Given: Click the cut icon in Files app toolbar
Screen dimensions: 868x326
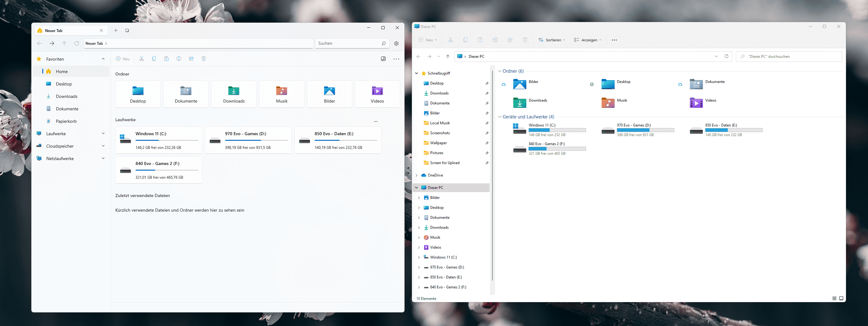Looking at the screenshot, I should (141, 59).
